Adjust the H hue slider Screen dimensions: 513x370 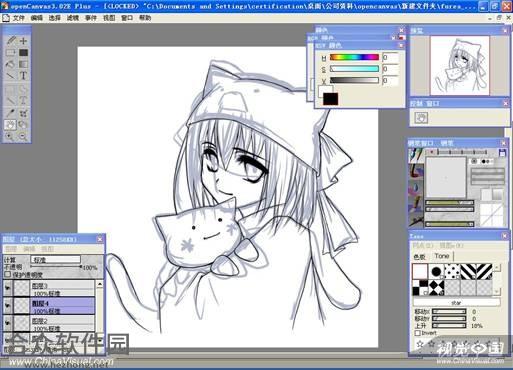pos(354,57)
